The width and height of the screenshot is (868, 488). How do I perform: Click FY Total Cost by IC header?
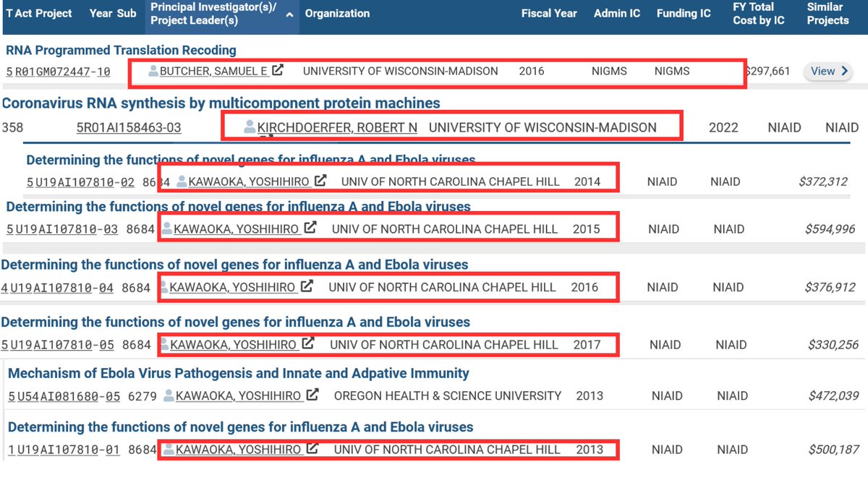click(758, 13)
